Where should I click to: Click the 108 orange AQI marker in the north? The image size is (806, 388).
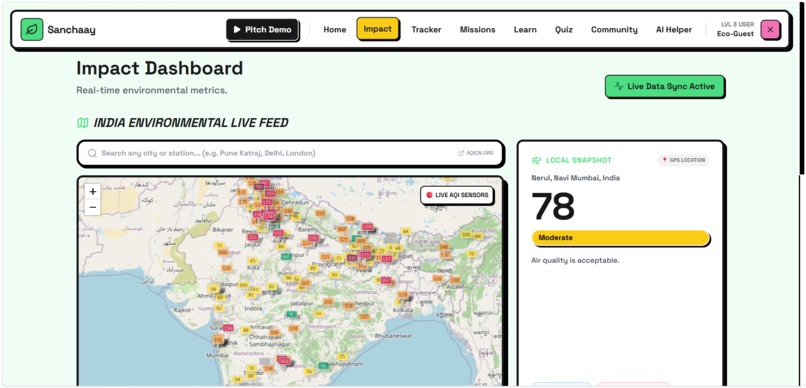pos(350,219)
